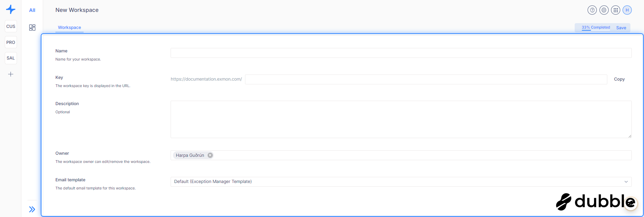
Task: Focus the workspace Key input field
Action: point(426,79)
